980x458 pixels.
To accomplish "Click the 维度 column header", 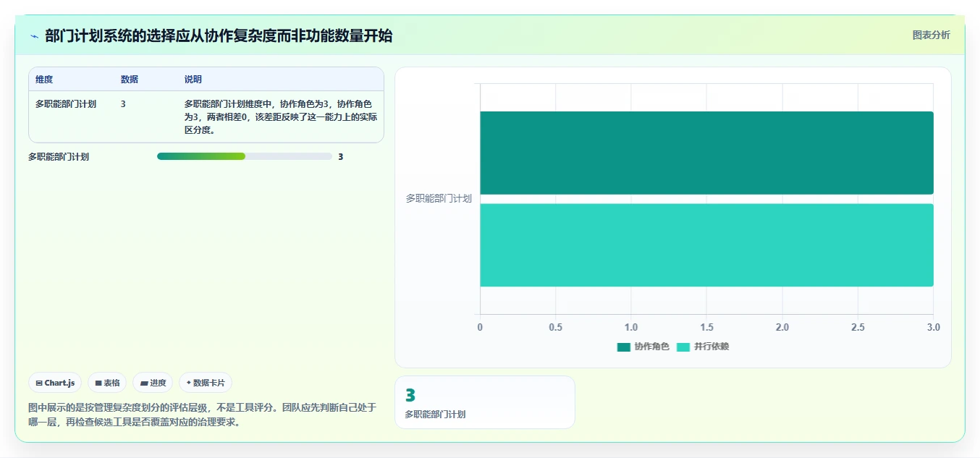I will 44,80.
